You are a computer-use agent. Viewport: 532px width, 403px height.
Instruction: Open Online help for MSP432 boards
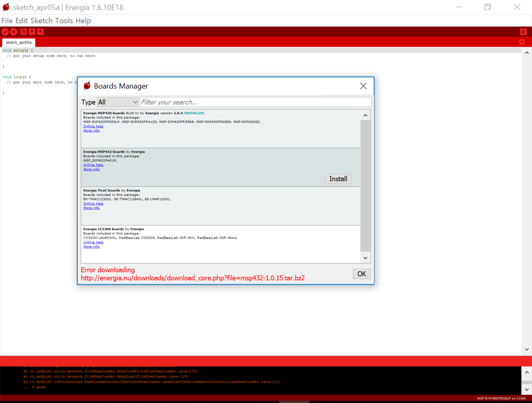93,164
